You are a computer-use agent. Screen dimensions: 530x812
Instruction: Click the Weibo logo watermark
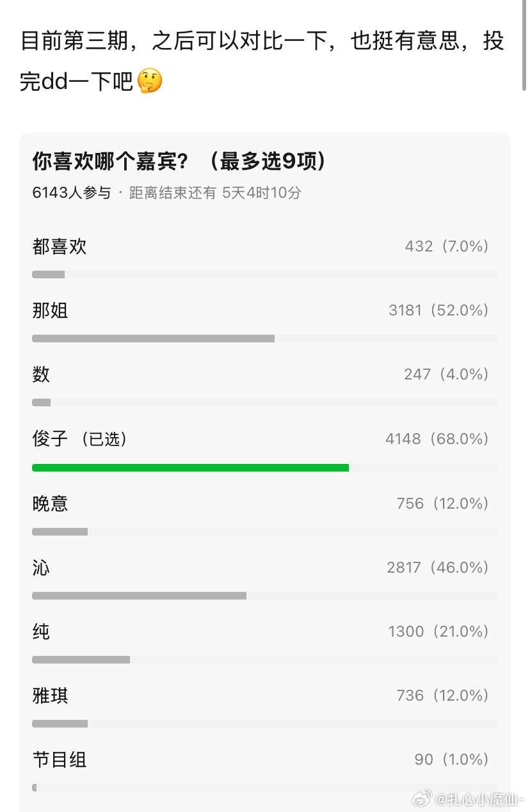click(x=421, y=798)
